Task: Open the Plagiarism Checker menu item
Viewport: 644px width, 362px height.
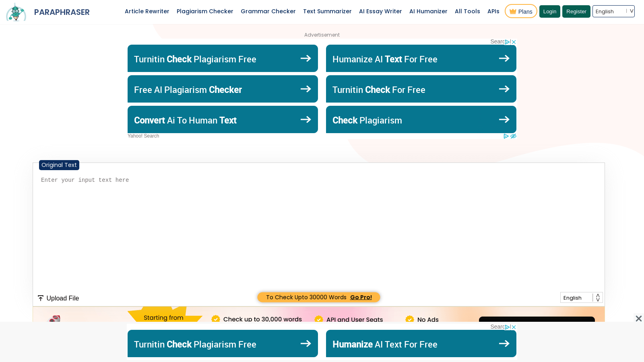Action: point(205,11)
